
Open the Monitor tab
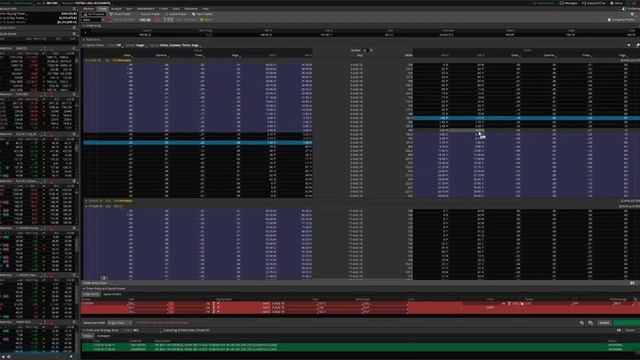[88, 9]
